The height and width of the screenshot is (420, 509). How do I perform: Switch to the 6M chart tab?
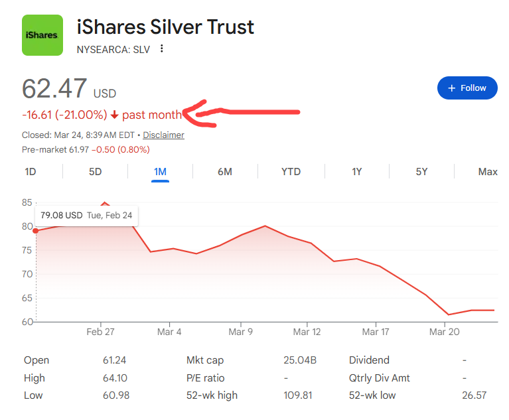tap(225, 172)
